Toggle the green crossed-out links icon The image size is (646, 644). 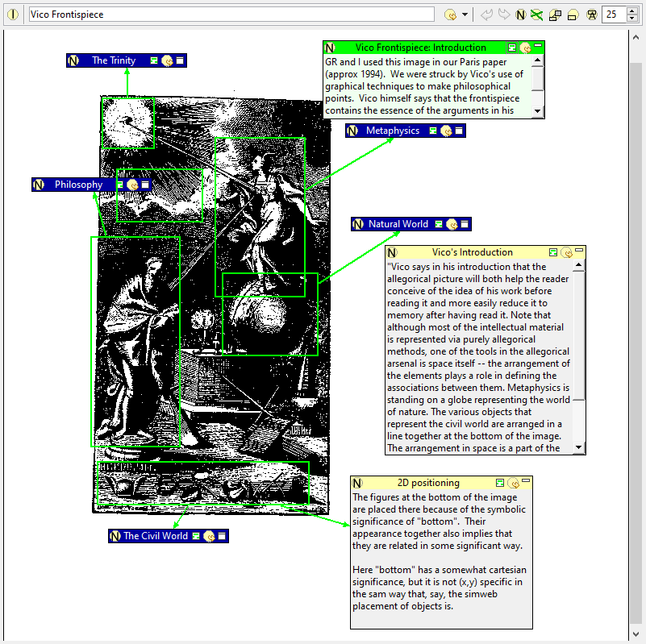[x=536, y=15]
